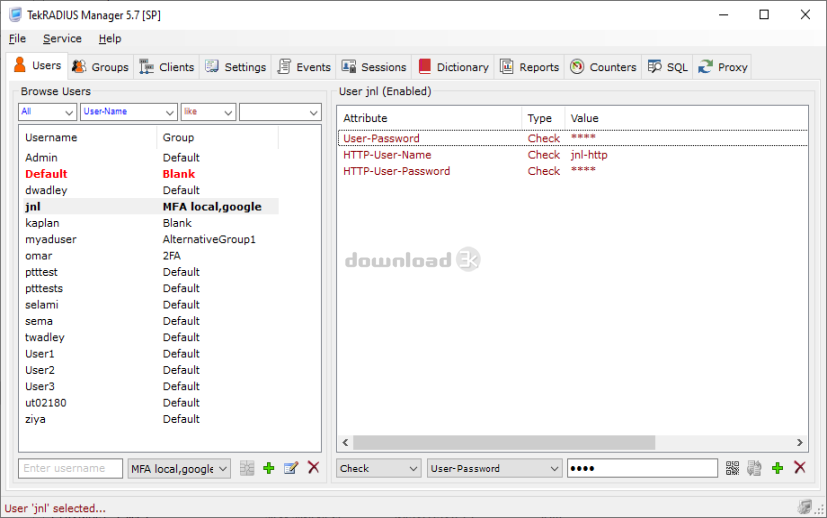This screenshot has width=827, height=518.
Task: Open the User-Password attribute dropdown
Action: pyautogui.click(x=494, y=468)
